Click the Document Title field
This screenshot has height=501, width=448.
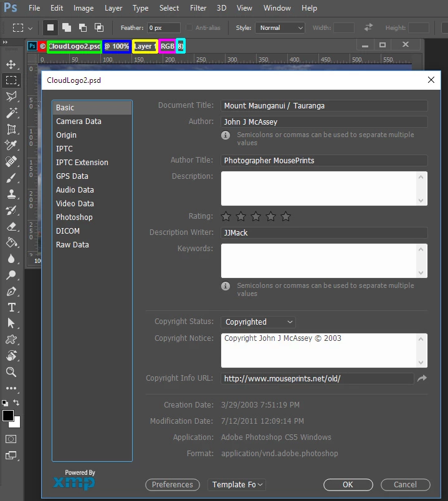pos(324,106)
